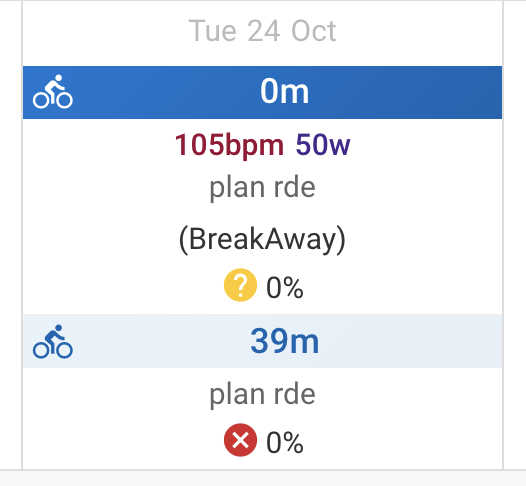The width and height of the screenshot is (526, 486).
Task: Open the Tue 24 Oct day header
Action: 262,31
